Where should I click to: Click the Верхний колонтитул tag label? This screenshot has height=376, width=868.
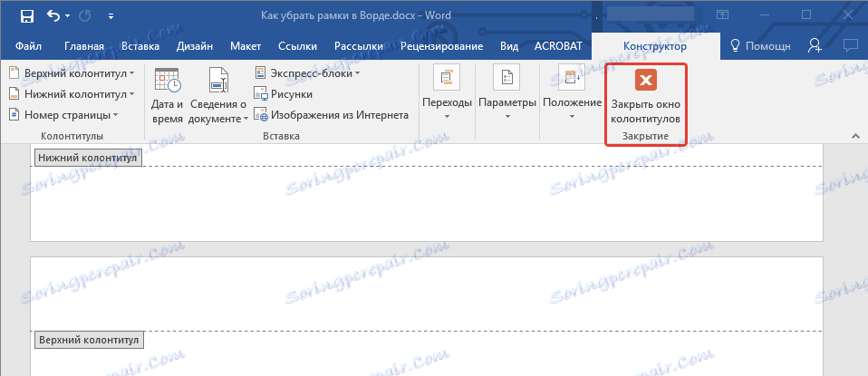[x=89, y=339]
